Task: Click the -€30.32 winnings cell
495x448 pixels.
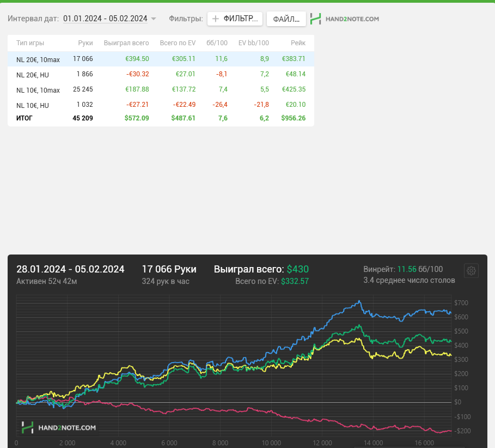Action: (x=138, y=74)
